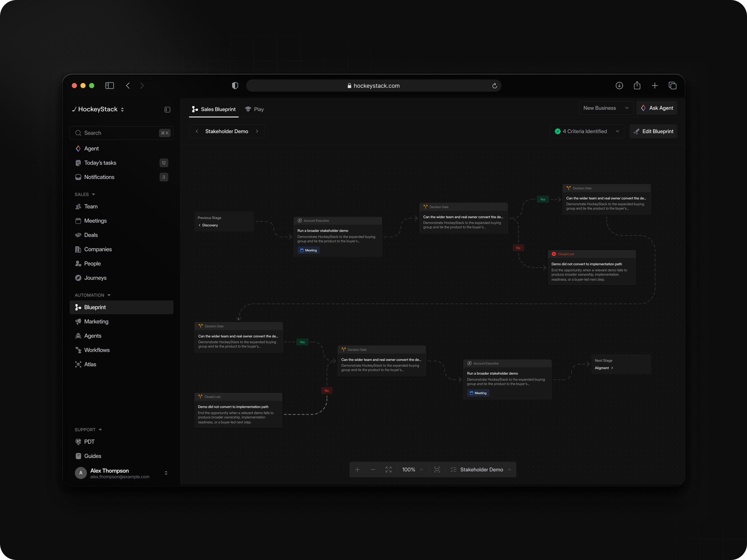Viewport: 747px width, 560px height.
Task: Go back with the browser back arrow
Action: pyautogui.click(x=128, y=86)
